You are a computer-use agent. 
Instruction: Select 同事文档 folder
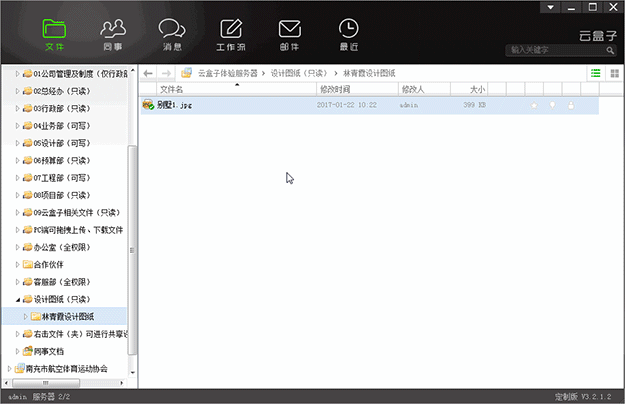coord(48,351)
